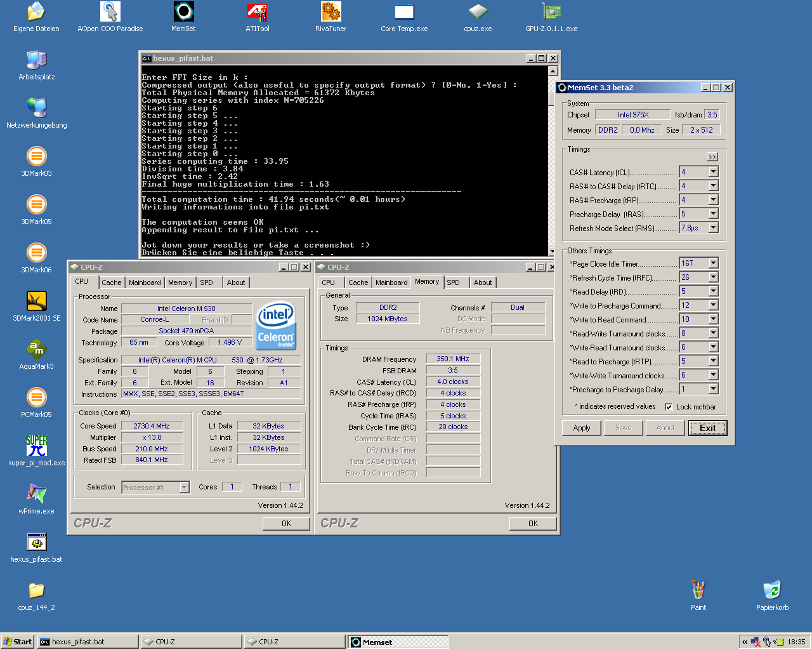Launch 3DMark03 desktop icon
Viewport: 812px width, 650px height.
36,162
